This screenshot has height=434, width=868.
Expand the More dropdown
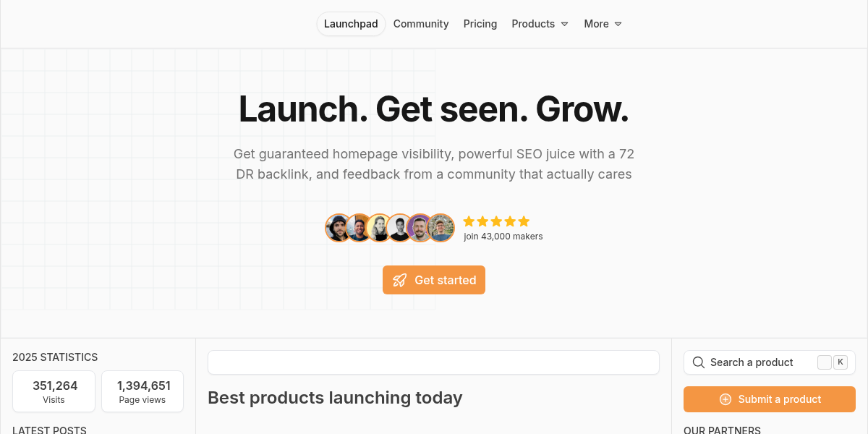click(x=603, y=24)
